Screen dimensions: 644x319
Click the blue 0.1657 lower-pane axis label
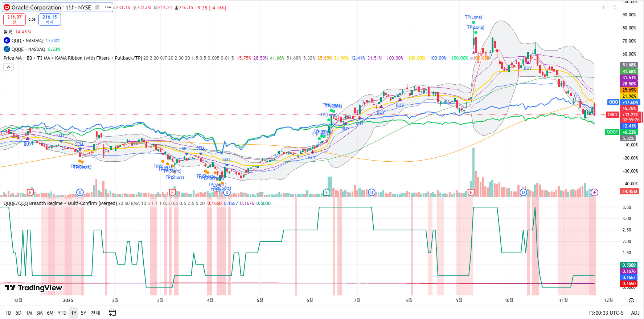pos(629,278)
